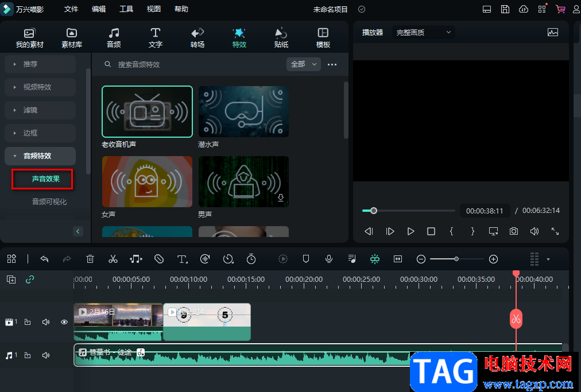Zoom in the timeline with plus button

click(x=493, y=259)
